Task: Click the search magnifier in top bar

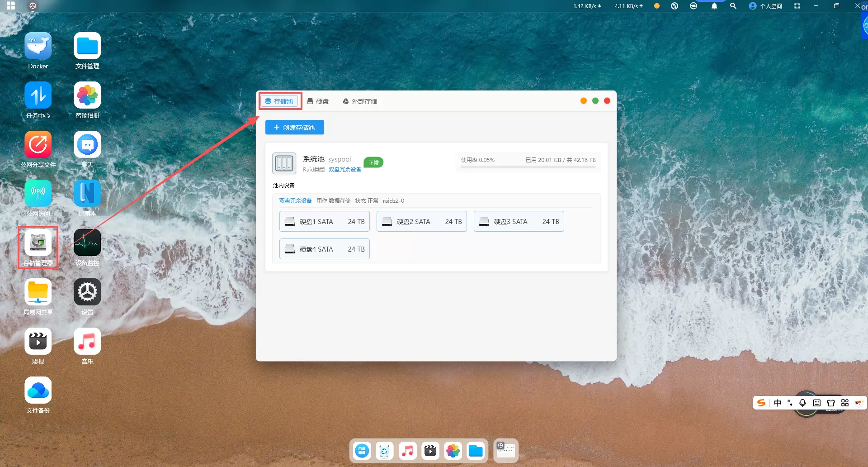Action: pos(733,6)
